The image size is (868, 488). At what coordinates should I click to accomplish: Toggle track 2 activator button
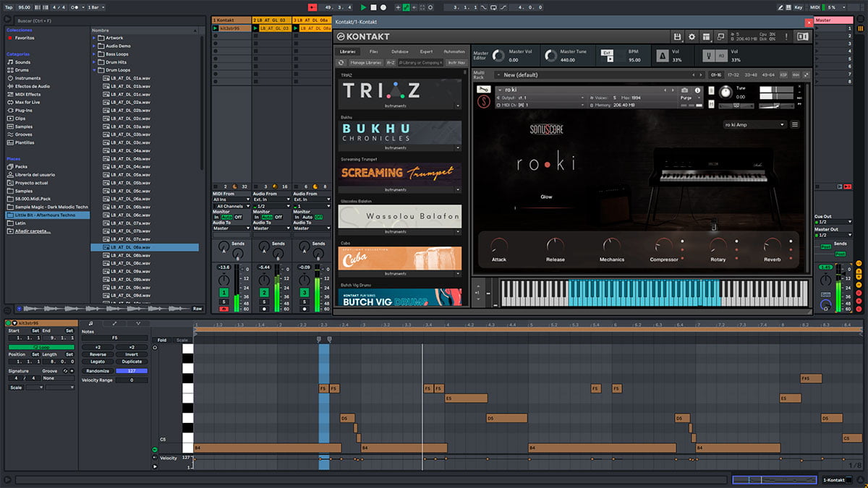click(265, 291)
